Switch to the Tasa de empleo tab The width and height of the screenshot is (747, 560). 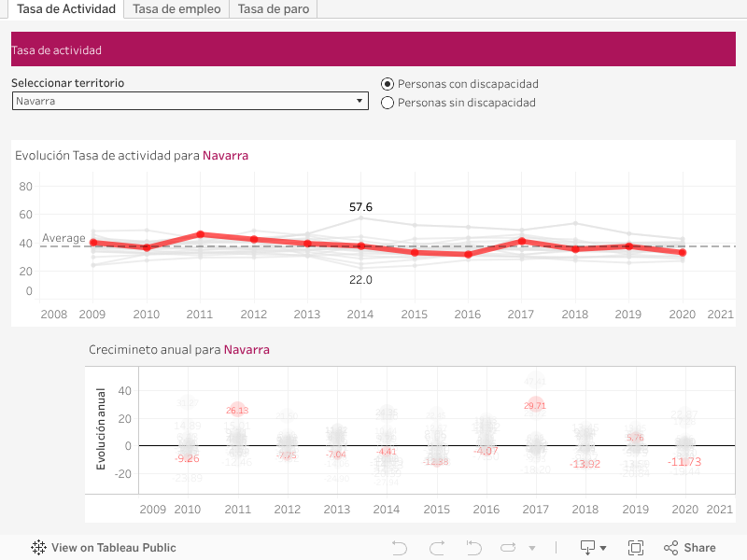pos(176,9)
